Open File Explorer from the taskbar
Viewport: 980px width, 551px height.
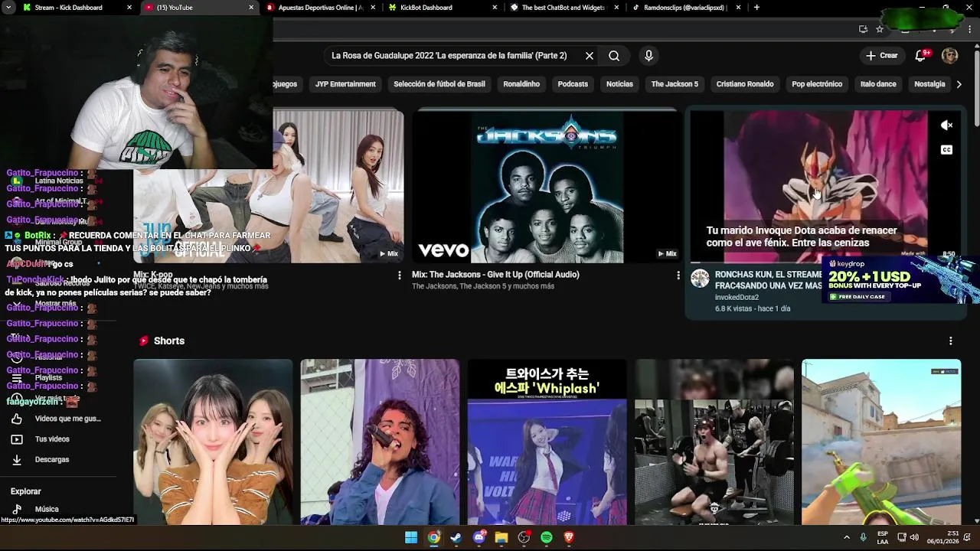click(501, 537)
